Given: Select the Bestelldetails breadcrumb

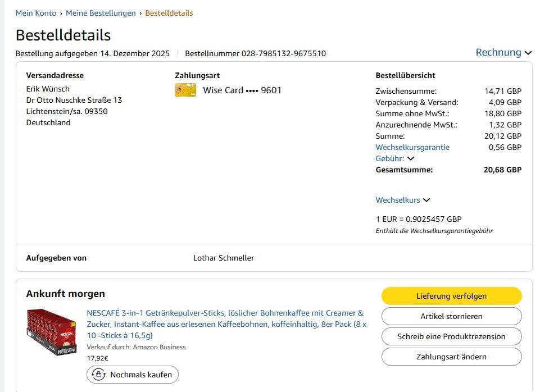Looking at the screenshot, I should [x=169, y=13].
